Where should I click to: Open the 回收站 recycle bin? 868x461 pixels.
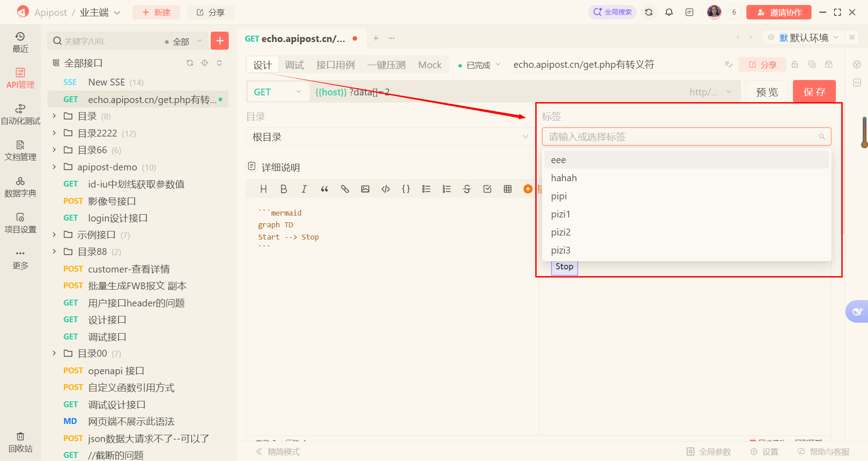pos(20,442)
